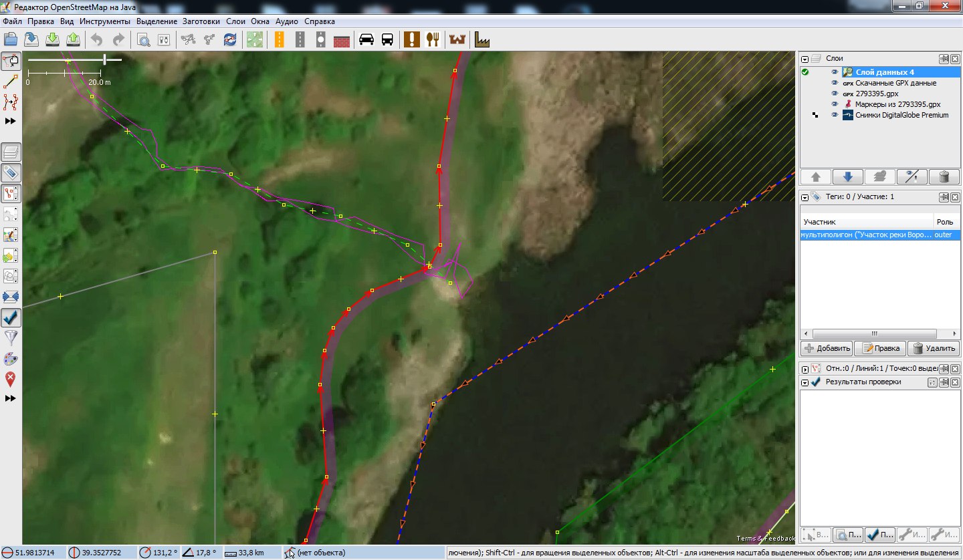Toggle the tags panel sidebar button
This screenshot has height=560, width=963.
11,173
